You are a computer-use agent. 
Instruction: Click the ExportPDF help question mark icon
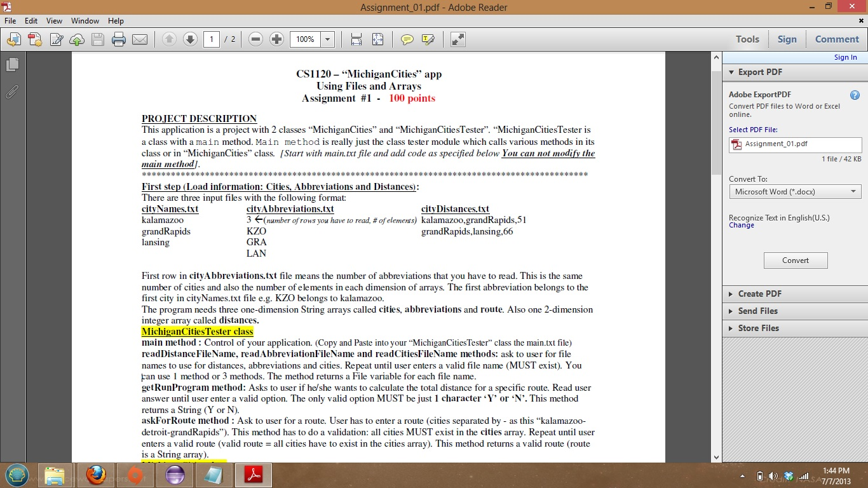pyautogui.click(x=855, y=95)
